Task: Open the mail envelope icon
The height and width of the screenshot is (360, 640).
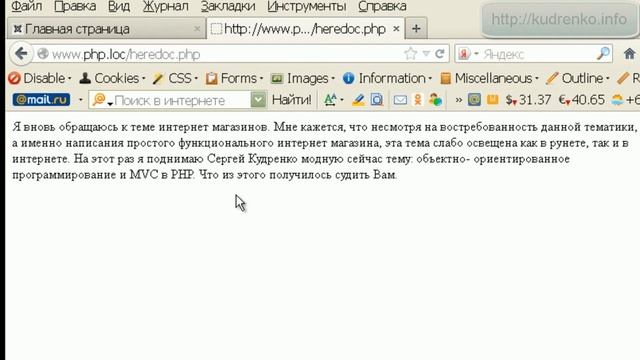Action: click(400, 100)
